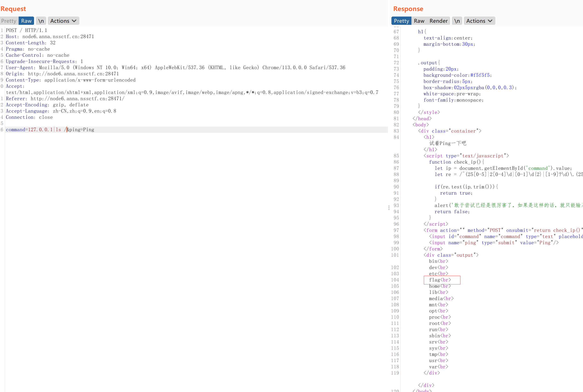Click the Connection: close header line

[x=29, y=117]
